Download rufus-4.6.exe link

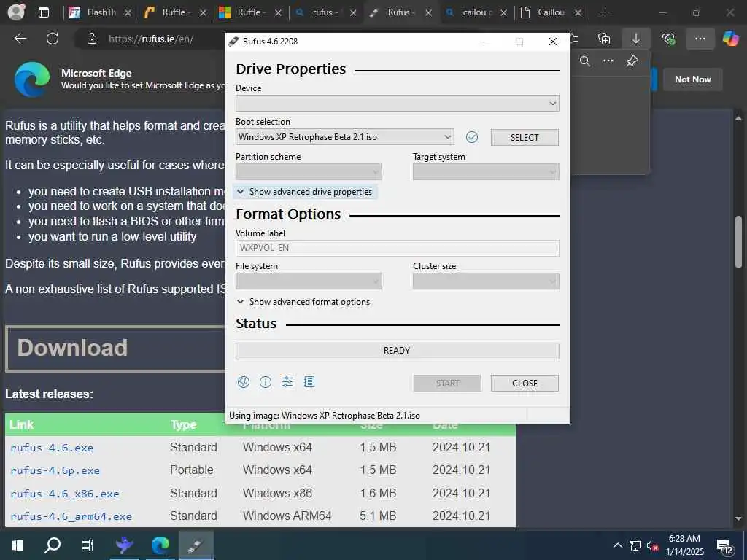[x=52, y=448]
